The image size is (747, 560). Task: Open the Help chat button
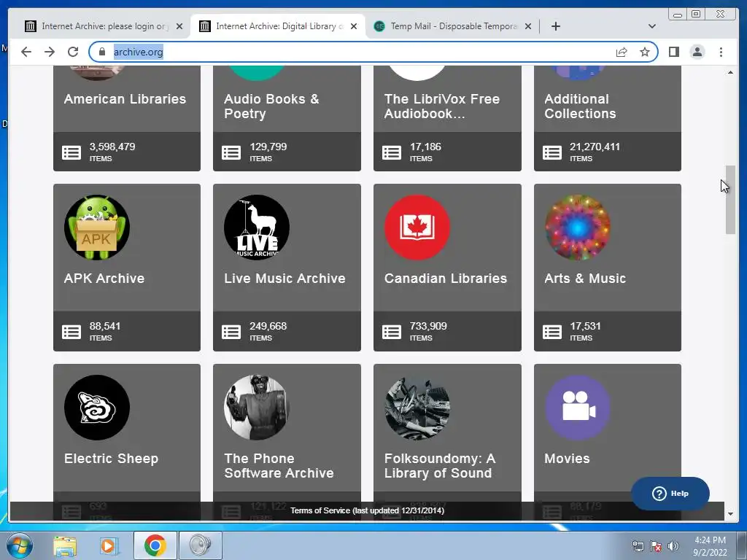(x=670, y=494)
